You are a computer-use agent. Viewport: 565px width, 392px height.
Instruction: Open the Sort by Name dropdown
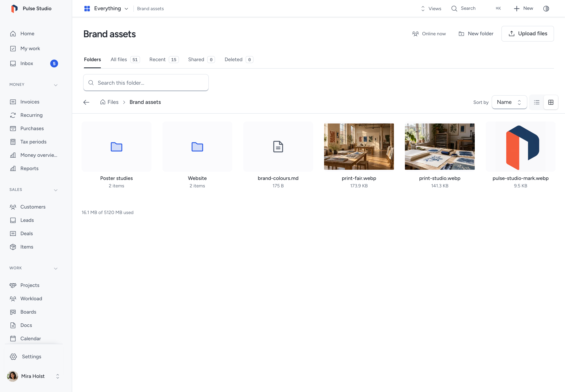(509, 102)
